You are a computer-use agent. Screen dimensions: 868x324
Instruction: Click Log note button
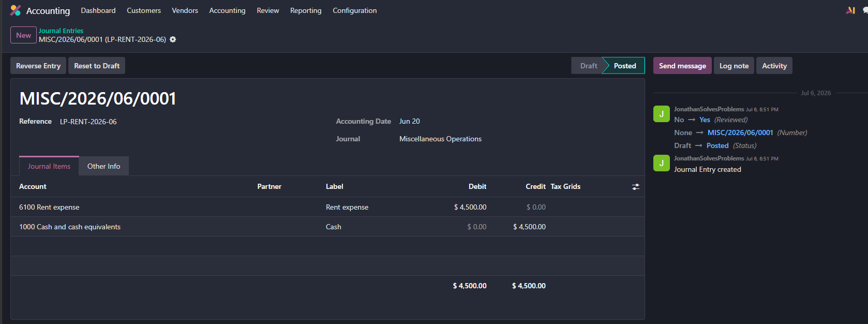734,66
